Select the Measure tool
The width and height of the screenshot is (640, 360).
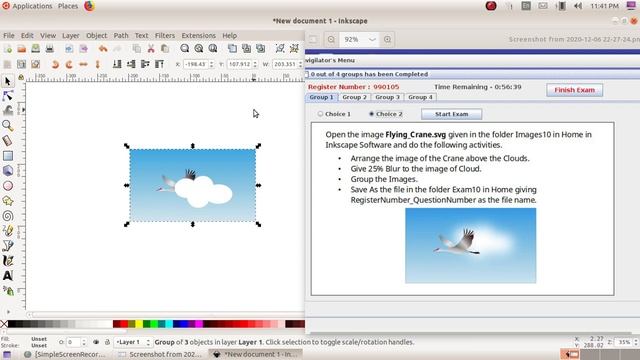pyautogui.click(x=7, y=141)
